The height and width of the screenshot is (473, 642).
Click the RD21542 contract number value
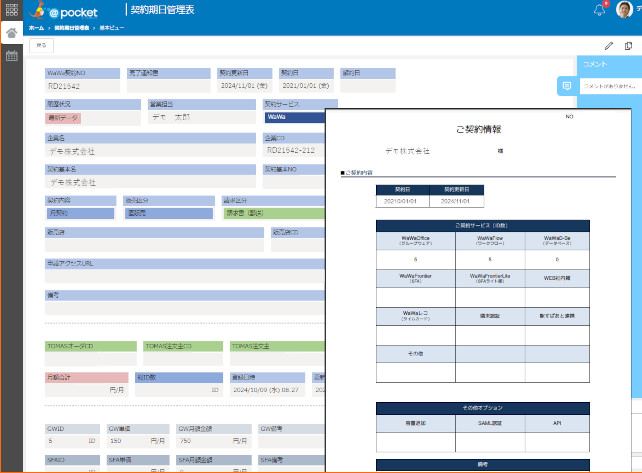click(x=64, y=86)
